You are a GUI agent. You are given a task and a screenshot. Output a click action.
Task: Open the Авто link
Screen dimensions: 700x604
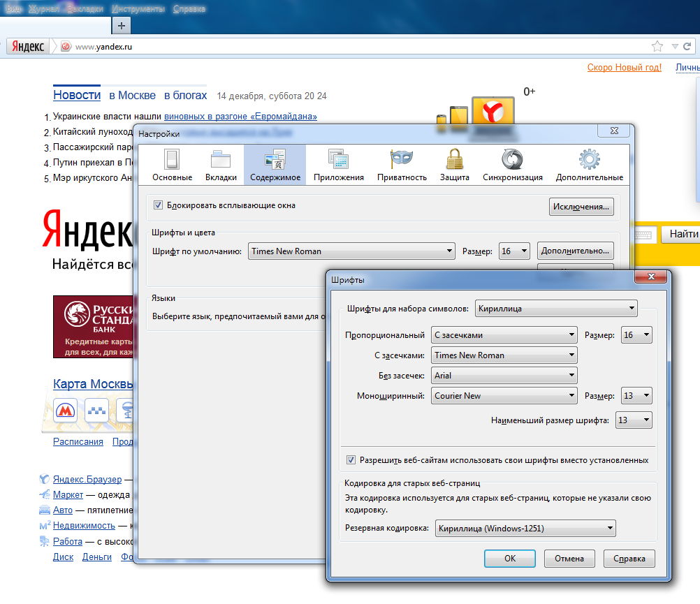[x=62, y=510]
